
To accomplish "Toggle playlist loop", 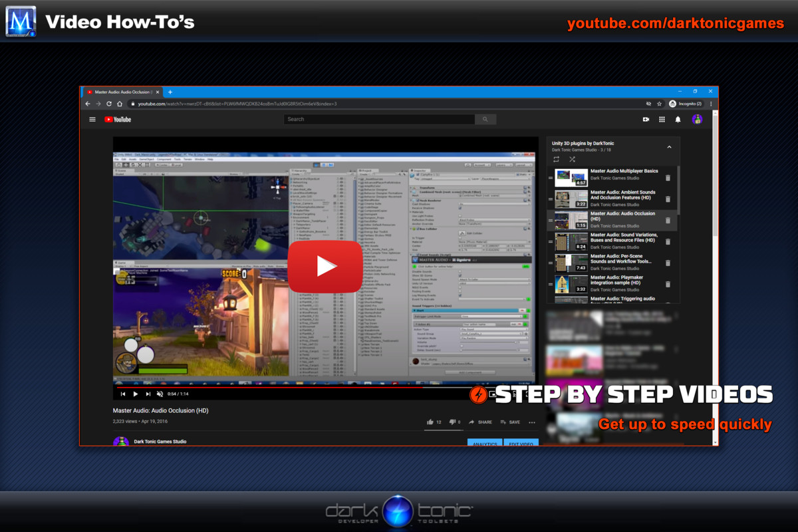I will [x=556, y=160].
